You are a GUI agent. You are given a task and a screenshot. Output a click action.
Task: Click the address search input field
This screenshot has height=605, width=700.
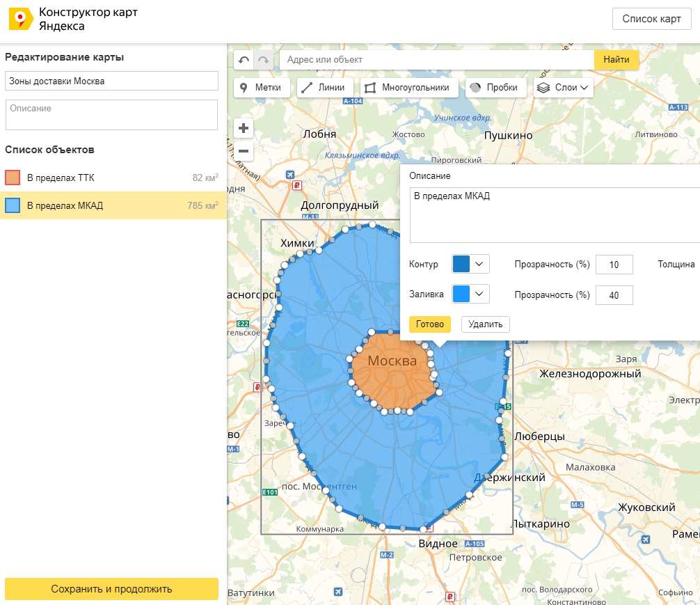(x=436, y=60)
